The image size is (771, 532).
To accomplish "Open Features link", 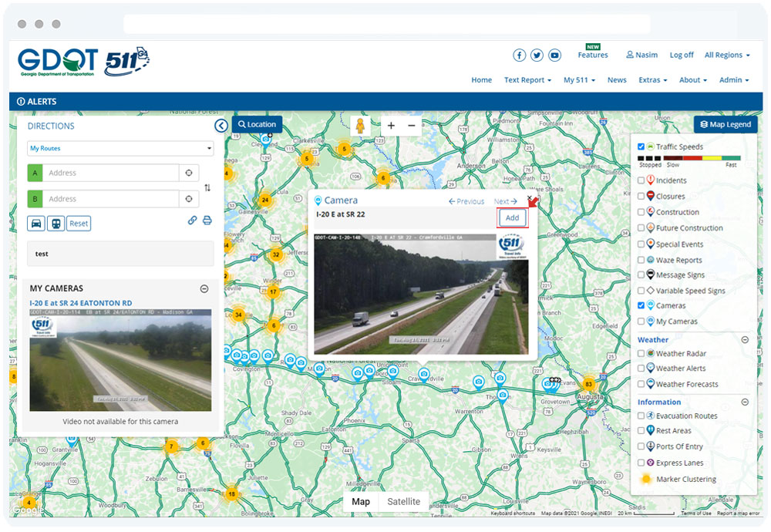I will coord(593,55).
